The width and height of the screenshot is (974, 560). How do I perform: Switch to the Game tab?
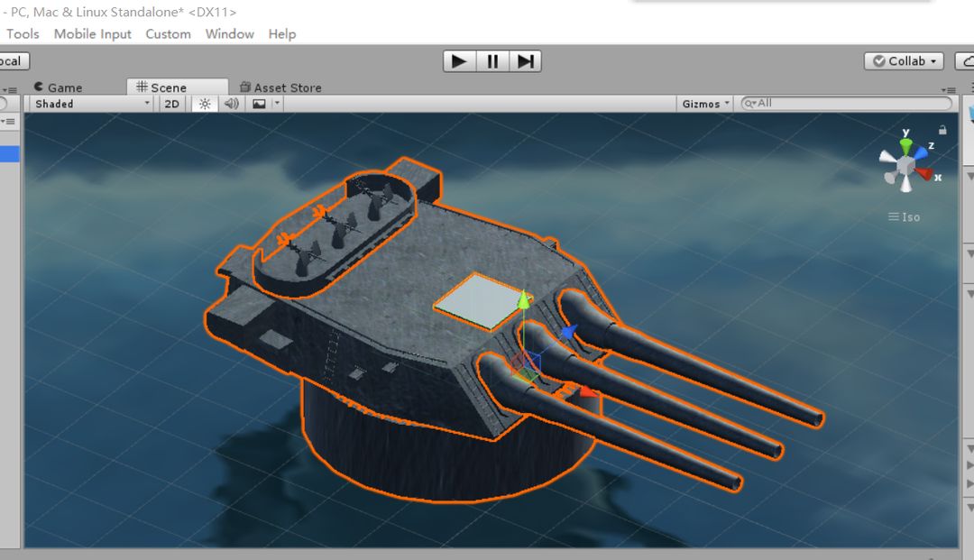point(59,87)
